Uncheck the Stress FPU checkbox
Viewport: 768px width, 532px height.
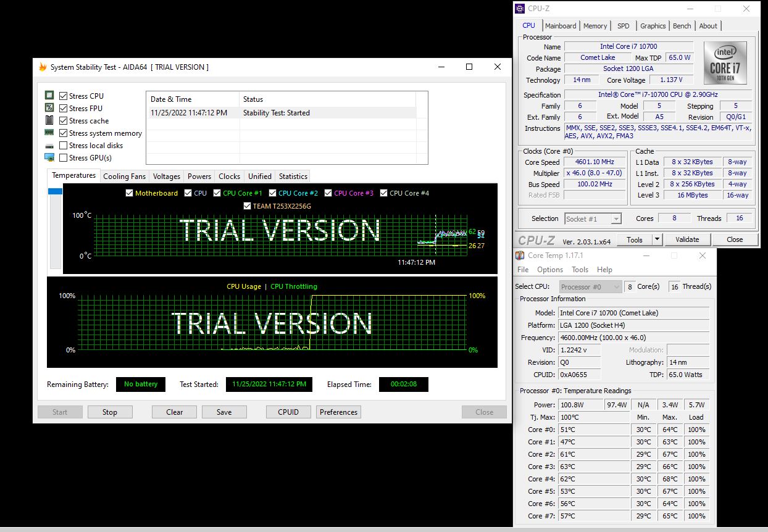[63, 109]
